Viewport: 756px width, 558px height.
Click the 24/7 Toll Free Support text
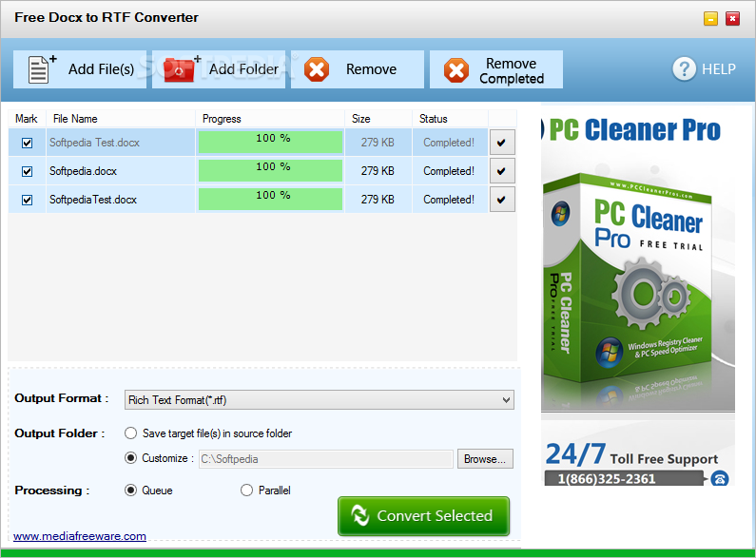(631, 454)
